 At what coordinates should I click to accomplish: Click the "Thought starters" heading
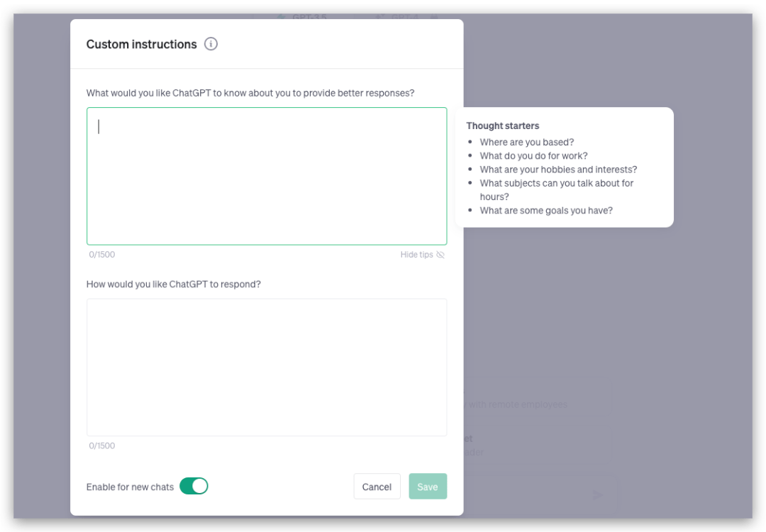[x=502, y=126]
